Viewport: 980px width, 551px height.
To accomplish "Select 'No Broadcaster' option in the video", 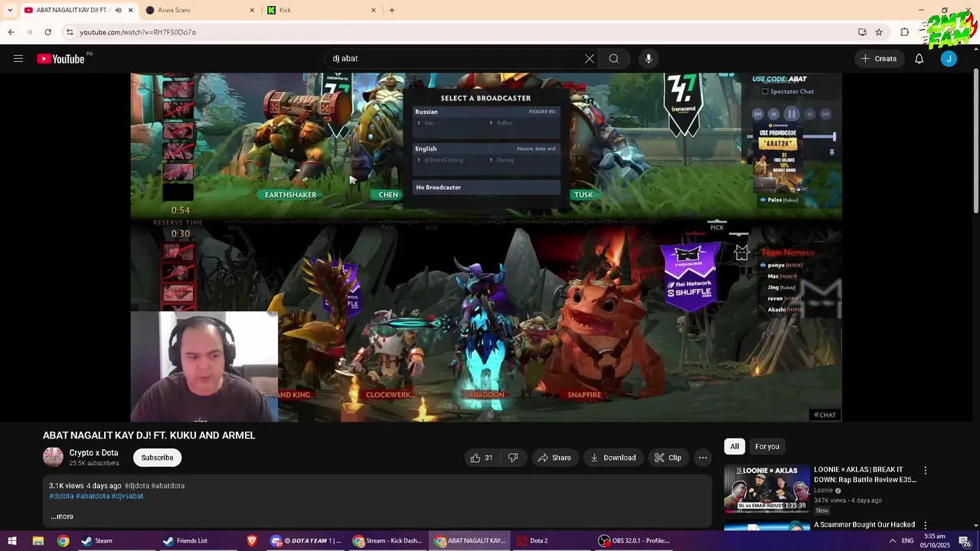I will (487, 187).
